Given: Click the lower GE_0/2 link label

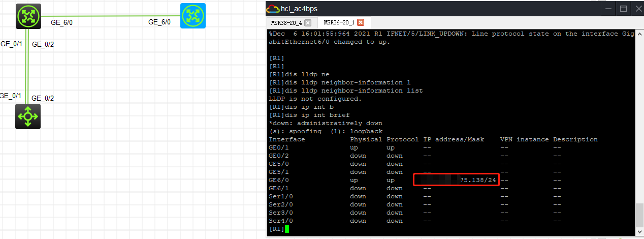Looking at the screenshot, I should pos(43,98).
